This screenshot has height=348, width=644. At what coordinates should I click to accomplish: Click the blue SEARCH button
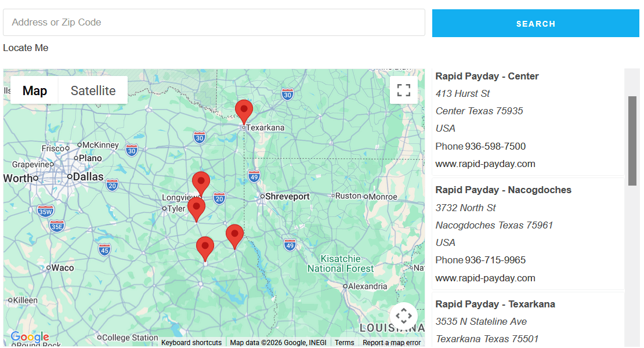pyautogui.click(x=536, y=23)
